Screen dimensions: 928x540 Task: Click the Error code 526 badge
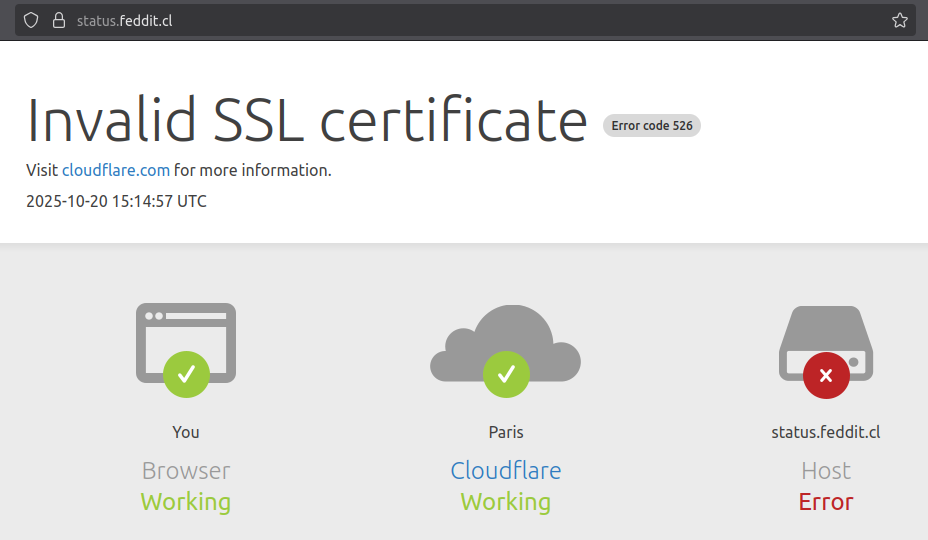652,126
